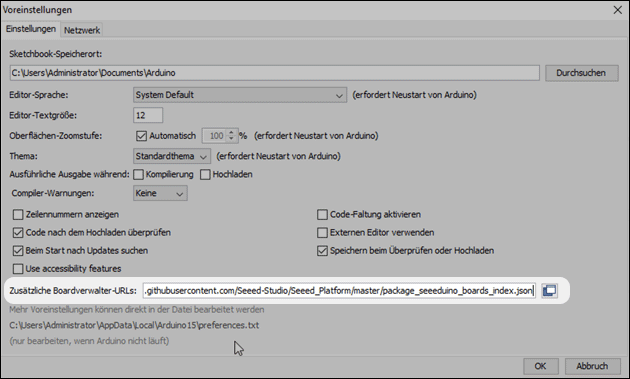
Task: Open the Editor-Sprache System Default dropdown
Action: pyautogui.click(x=240, y=95)
